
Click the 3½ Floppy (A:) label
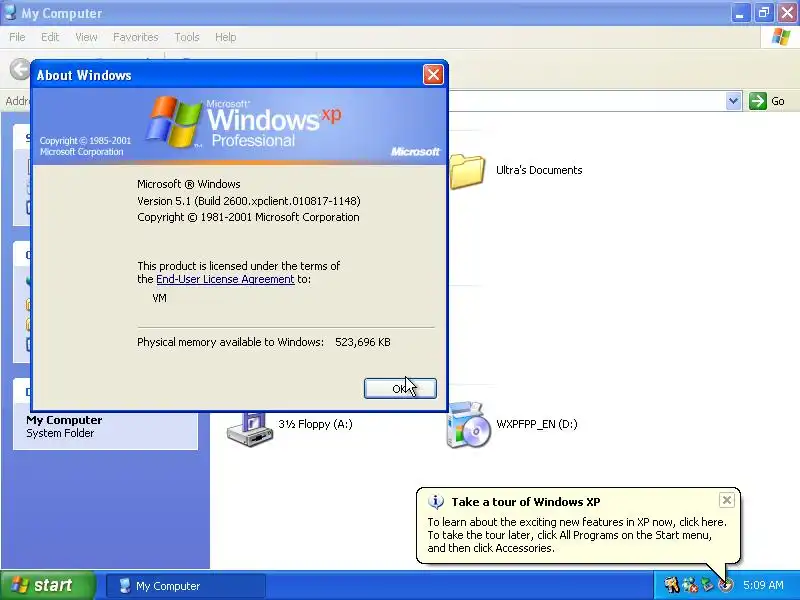point(315,424)
